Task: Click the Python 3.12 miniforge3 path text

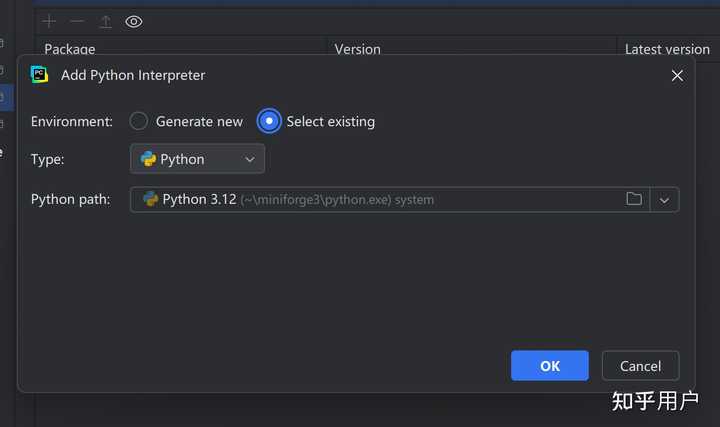Action: [x=298, y=200]
